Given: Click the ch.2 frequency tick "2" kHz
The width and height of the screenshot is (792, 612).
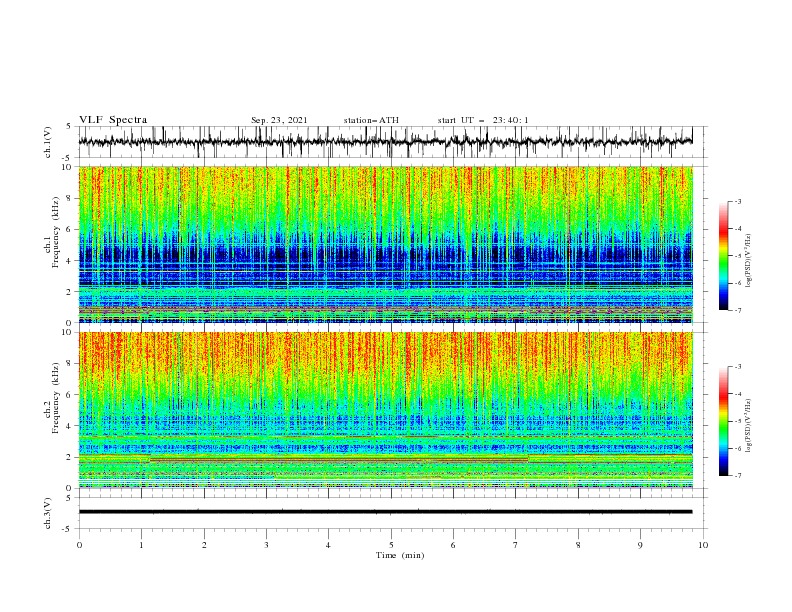Looking at the screenshot, I should coord(71,457).
